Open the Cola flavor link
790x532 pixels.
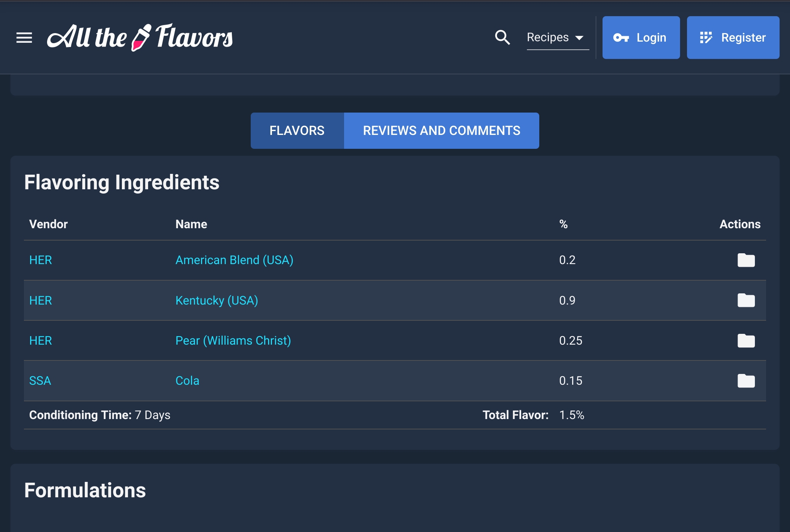click(x=187, y=381)
